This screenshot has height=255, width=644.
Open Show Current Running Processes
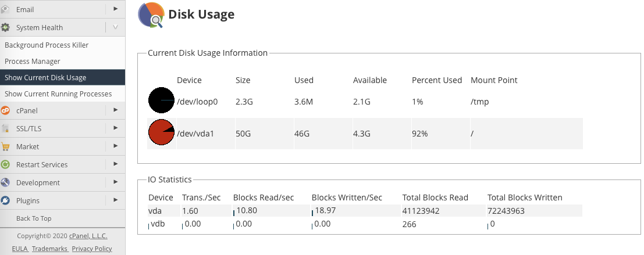[58, 94]
